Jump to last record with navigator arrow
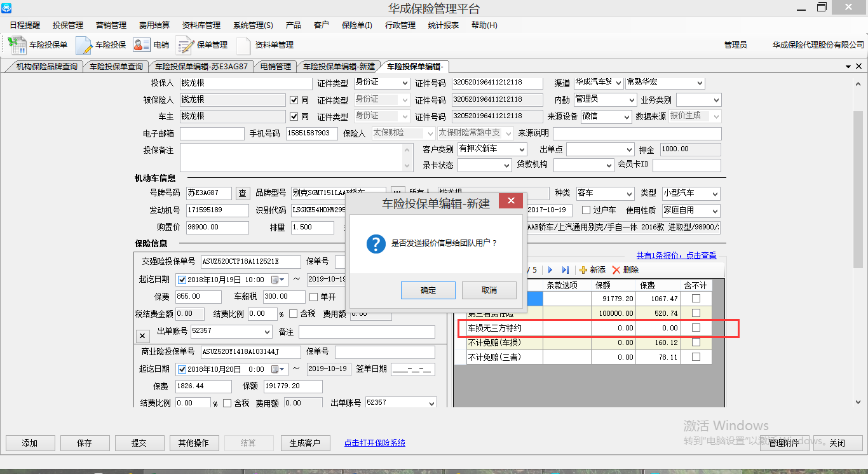The width and height of the screenshot is (868, 474). pyautogui.click(x=565, y=270)
